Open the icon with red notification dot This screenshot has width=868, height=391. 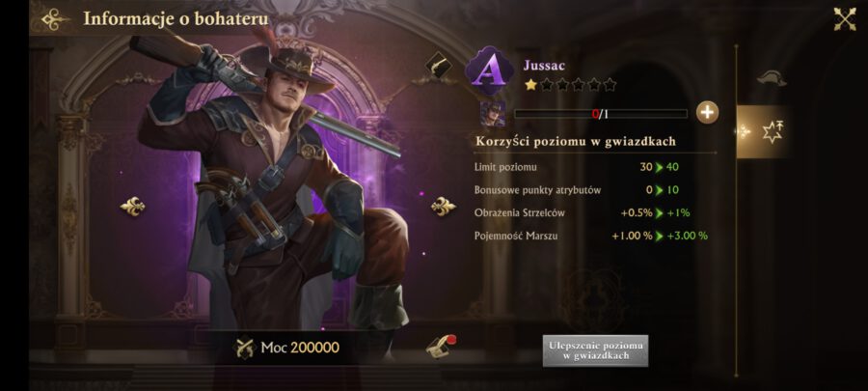click(440, 347)
